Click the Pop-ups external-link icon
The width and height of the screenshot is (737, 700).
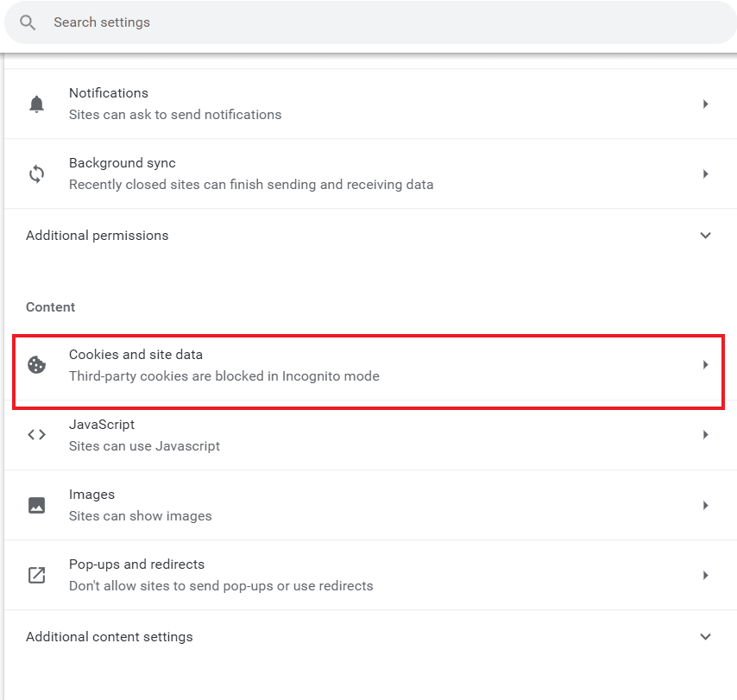click(x=36, y=575)
